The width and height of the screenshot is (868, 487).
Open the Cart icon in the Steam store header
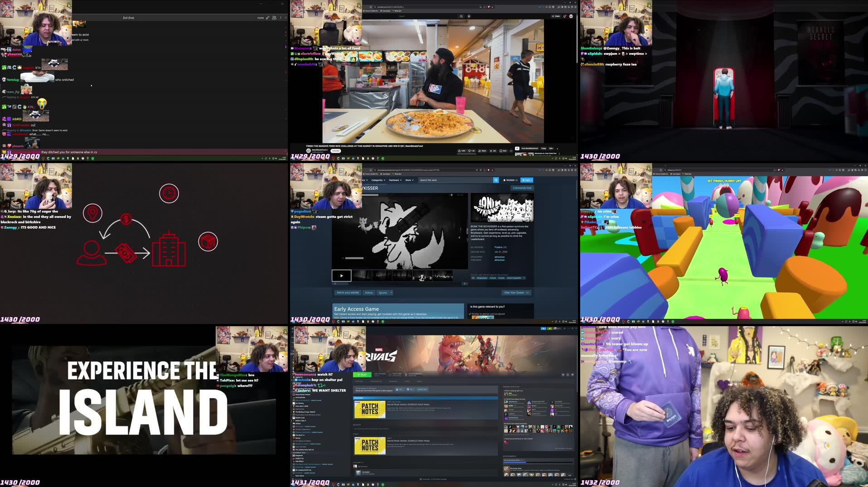pyautogui.click(x=527, y=180)
